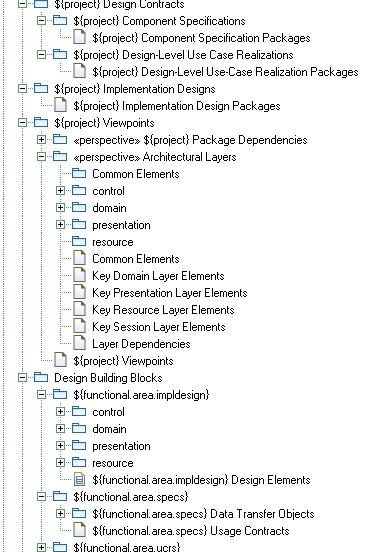Click the Usage Contracts document icon
Image resolution: width=369 pixels, height=552 pixels.
click(x=79, y=531)
